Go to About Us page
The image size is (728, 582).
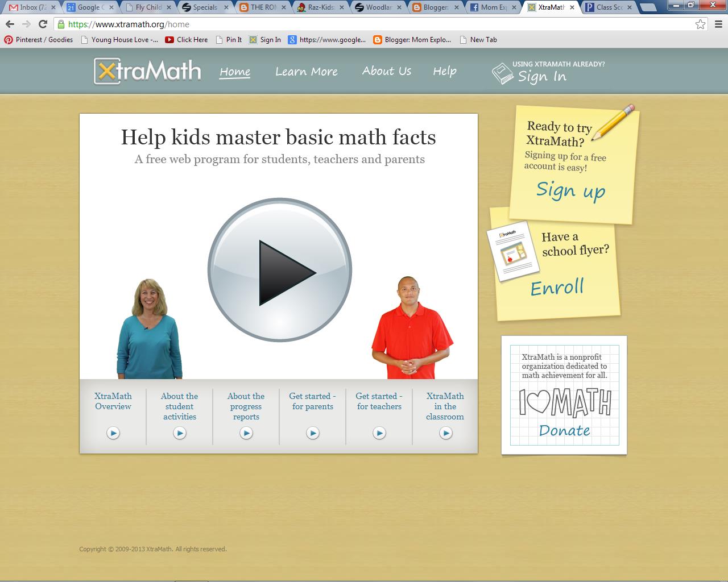387,71
